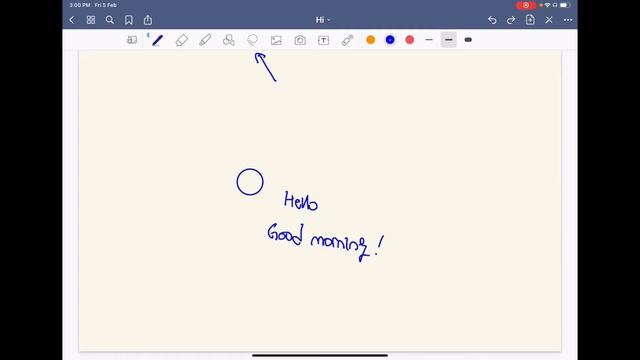Viewport: 640px width, 360px height.
Task: Tap the 3:00 PM clock in the status bar
Action: click(80, 5)
